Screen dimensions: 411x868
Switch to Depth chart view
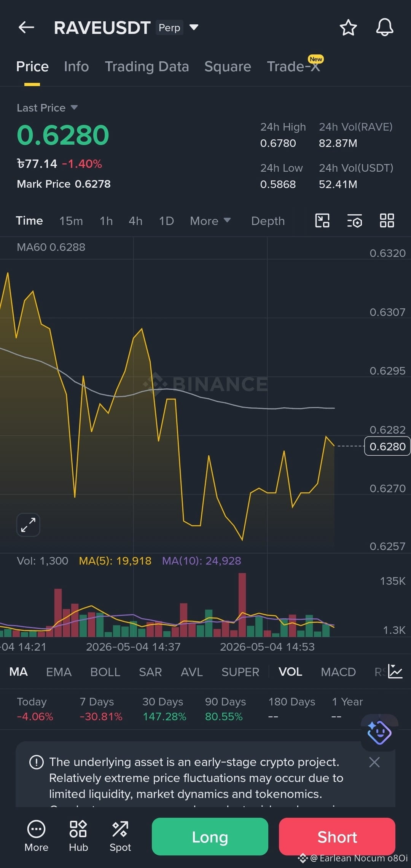click(x=268, y=221)
